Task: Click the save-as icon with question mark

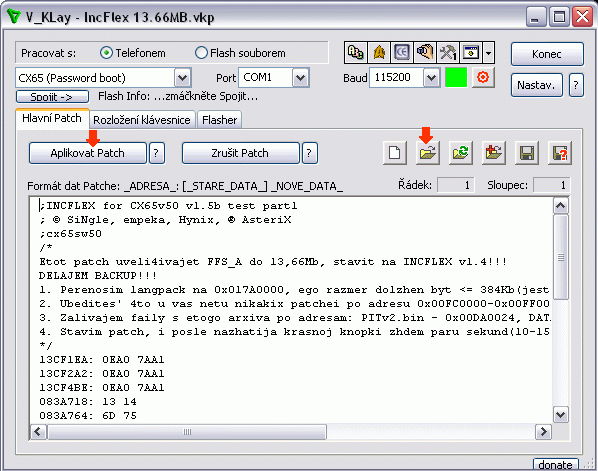Action: [560, 153]
